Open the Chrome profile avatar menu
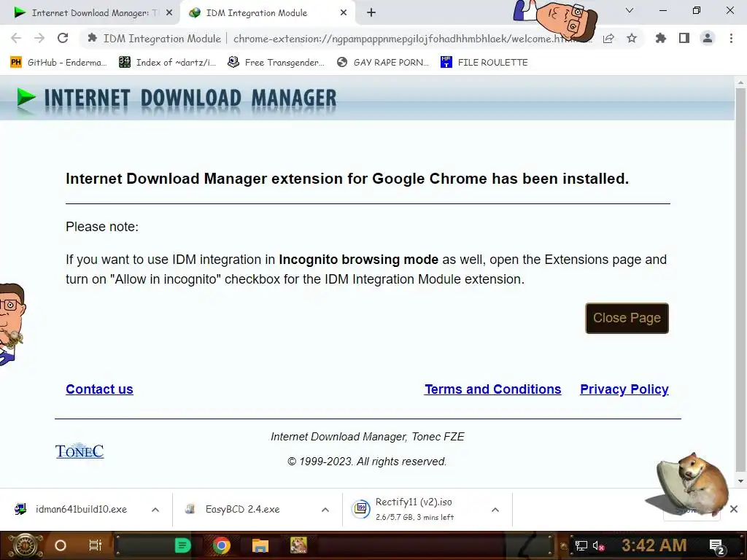The width and height of the screenshot is (747, 560). 708,38
